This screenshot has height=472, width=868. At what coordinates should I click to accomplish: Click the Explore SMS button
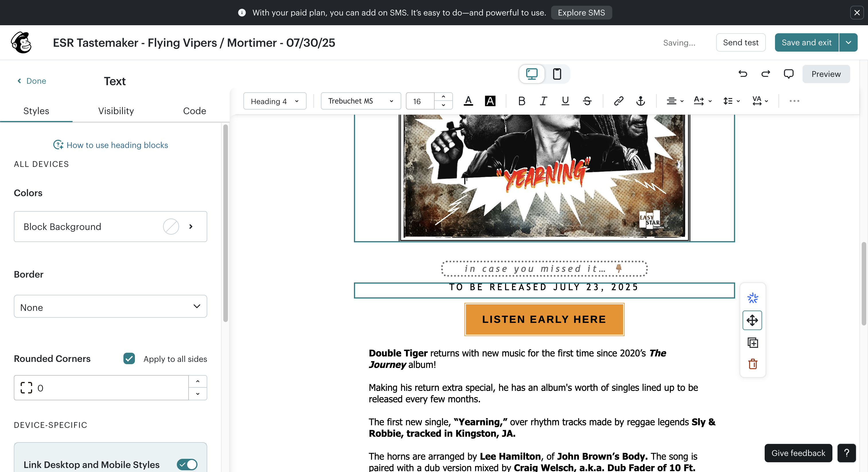click(581, 12)
